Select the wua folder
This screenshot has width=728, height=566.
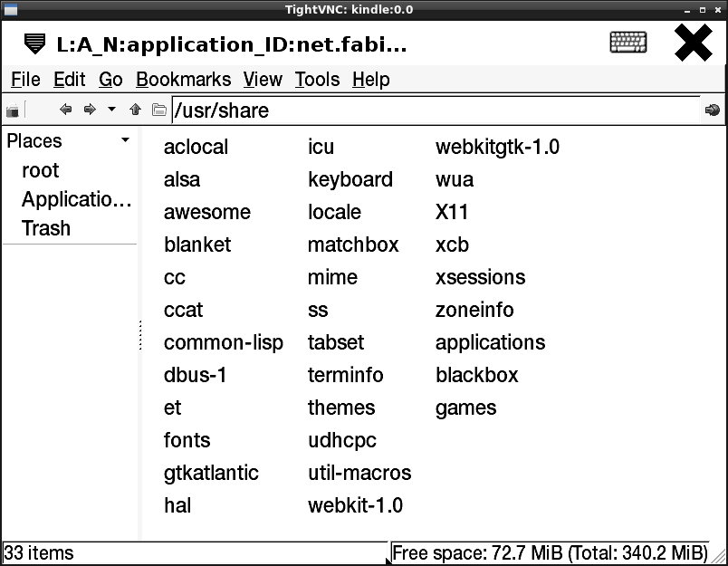click(455, 179)
